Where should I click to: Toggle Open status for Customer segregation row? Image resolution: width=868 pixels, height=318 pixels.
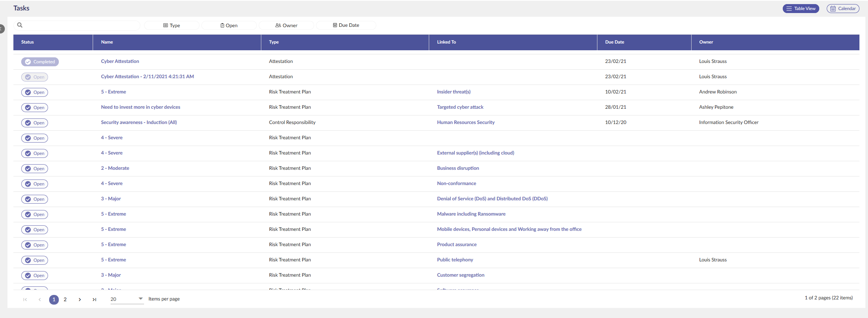coord(35,276)
